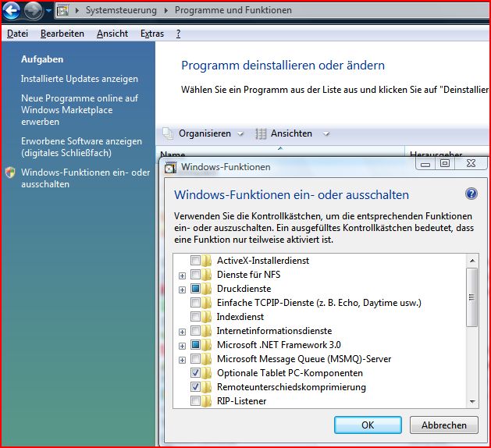This screenshot has width=491, height=448.
Task: Toggle ActiveX-Installerdienst checkbox
Action: [195, 260]
